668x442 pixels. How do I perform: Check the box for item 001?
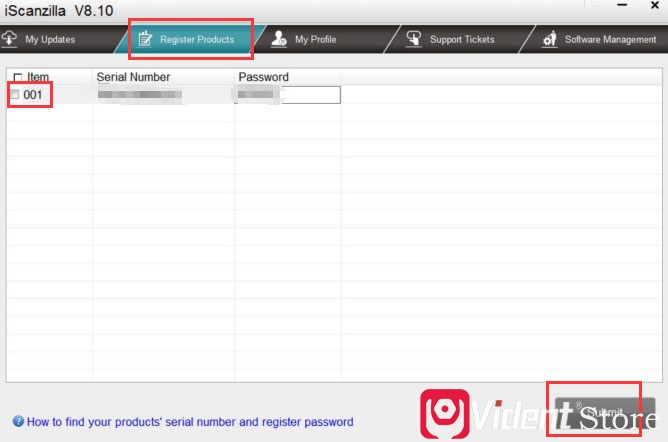(x=15, y=94)
